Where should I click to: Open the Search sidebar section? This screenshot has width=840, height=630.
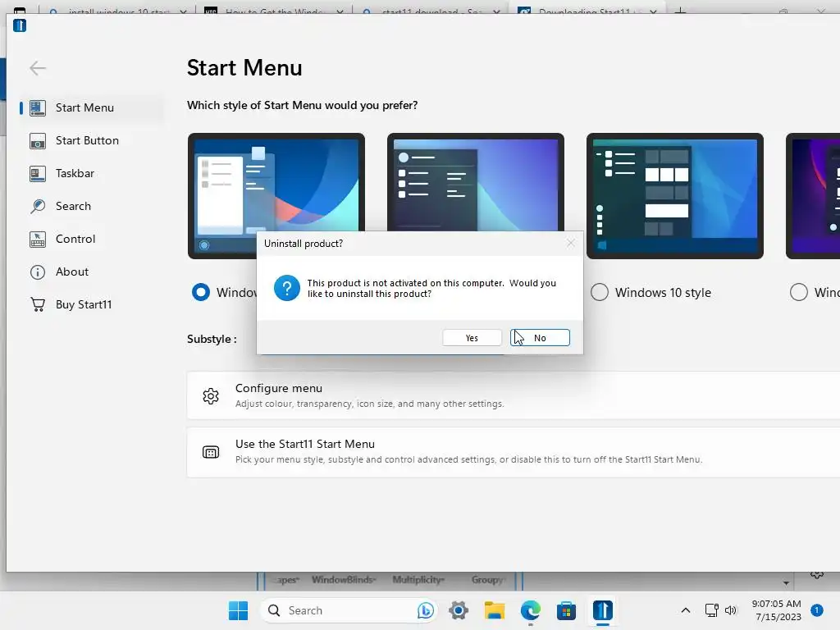tap(91, 206)
